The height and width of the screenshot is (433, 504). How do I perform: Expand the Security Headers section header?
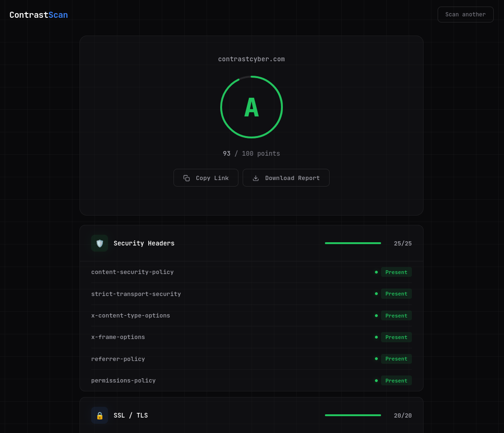[x=252, y=243]
